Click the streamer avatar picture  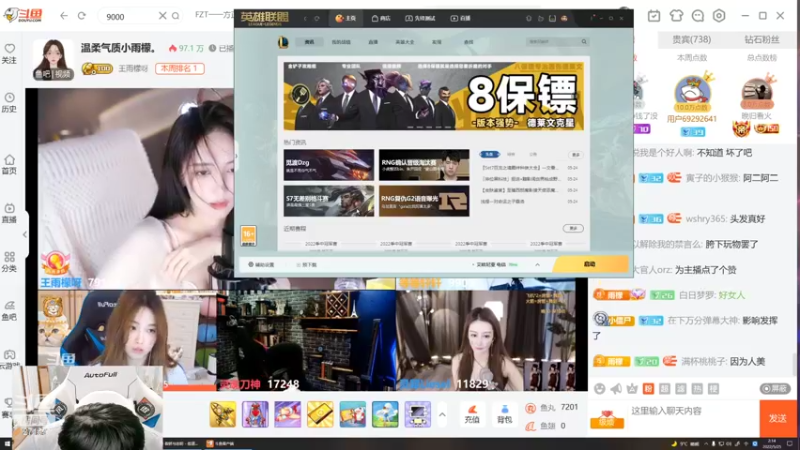53,60
